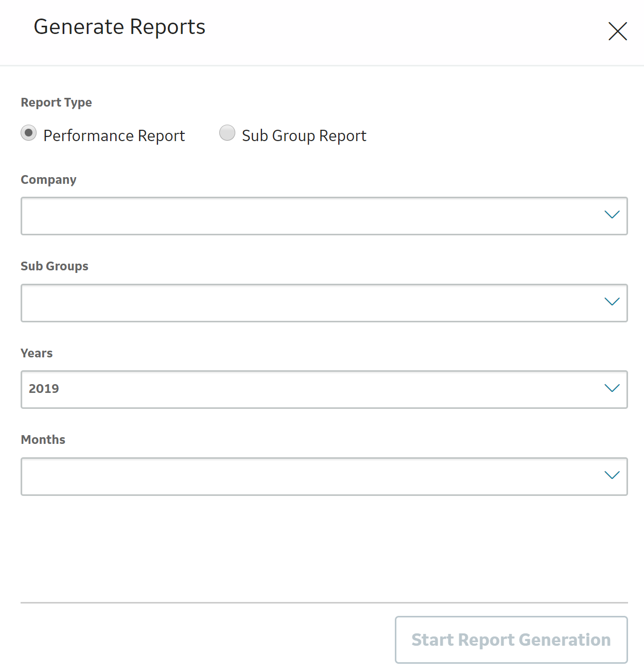Click the Sub Groups field label
The image size is (644, 672).
(x=55, y=266)
